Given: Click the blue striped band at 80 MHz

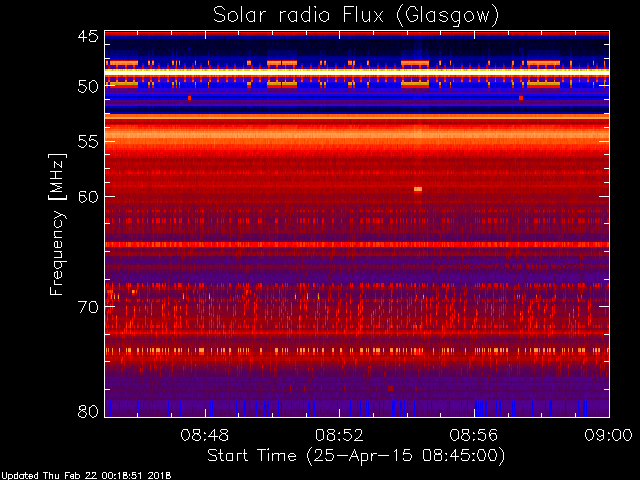Looking at the screenshot, I should point(357,408).
